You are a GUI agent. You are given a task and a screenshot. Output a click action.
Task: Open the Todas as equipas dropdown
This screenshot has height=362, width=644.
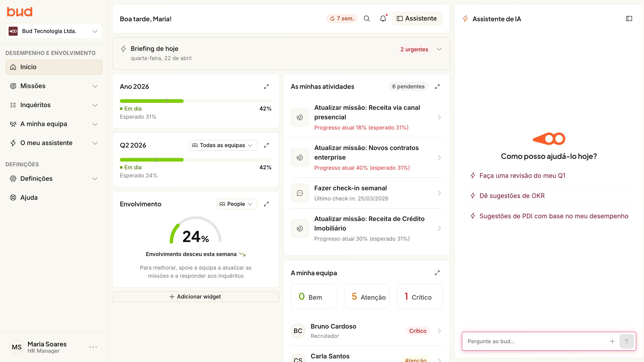click(223, 145)
